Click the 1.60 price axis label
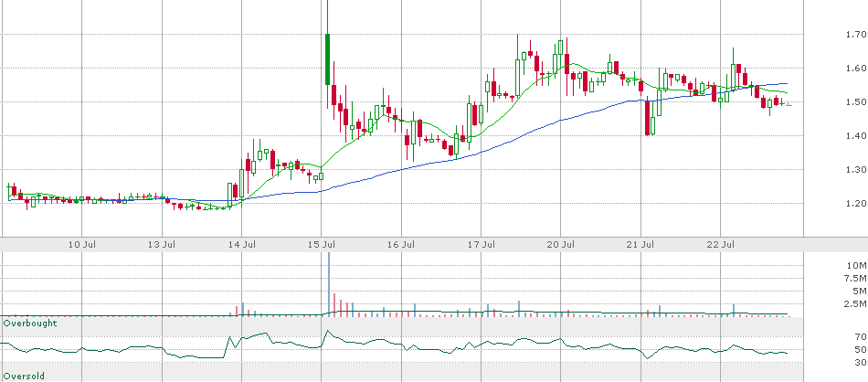The image size is (868, 382). pyautogui.click(x=857, y=69)
